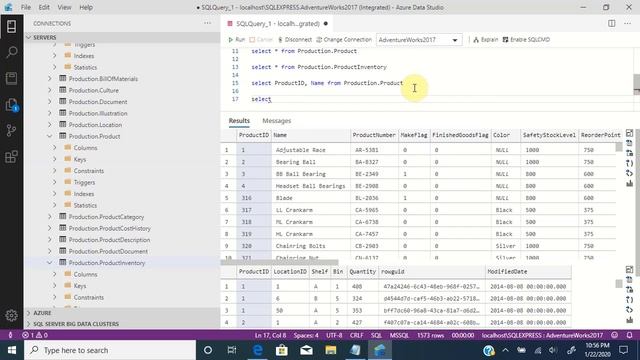Click 'Spaces: 4' indentation status
The height and width of the screenshot is (360, 640).
click(306, 335)
